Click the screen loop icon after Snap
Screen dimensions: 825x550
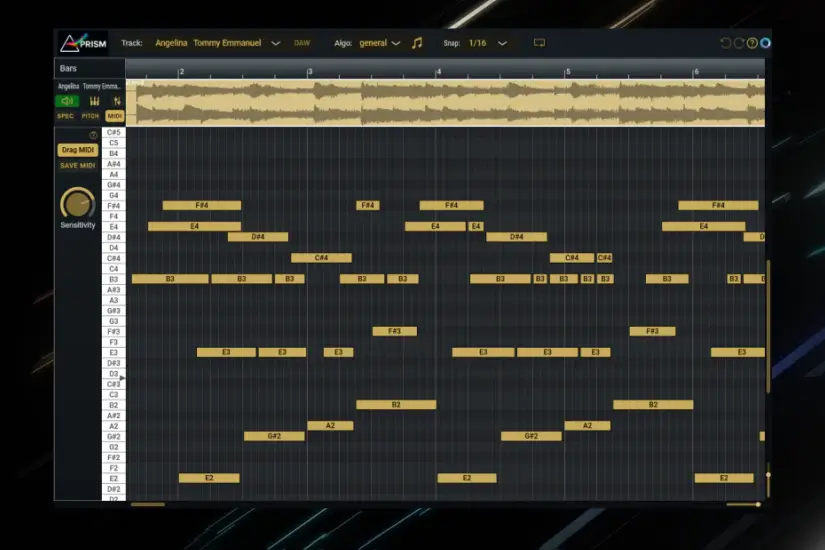[x=539, y=43]
